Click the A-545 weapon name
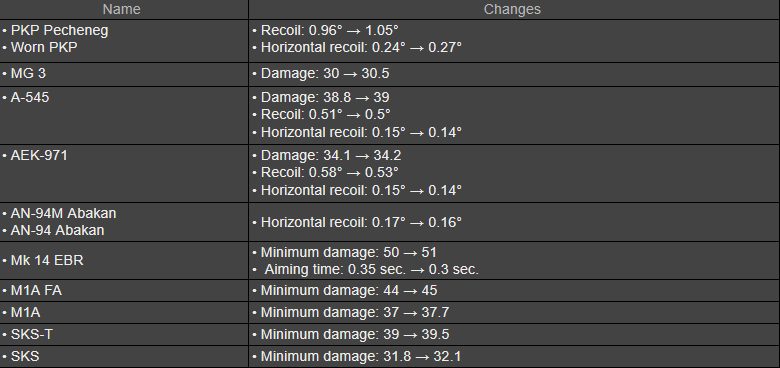Screen dimensions: 780x368 pyautogui.click(x=30, y=97)
